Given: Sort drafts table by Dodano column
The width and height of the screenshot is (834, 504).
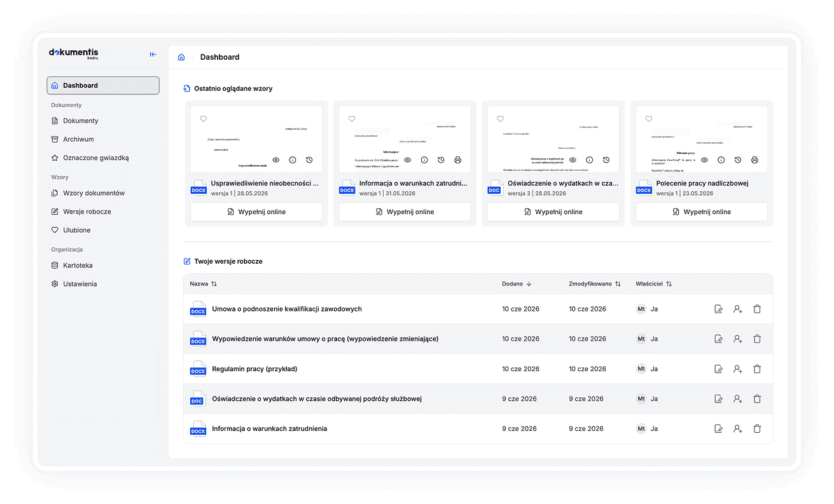Looking at the screenshot, I should (517, 284).
